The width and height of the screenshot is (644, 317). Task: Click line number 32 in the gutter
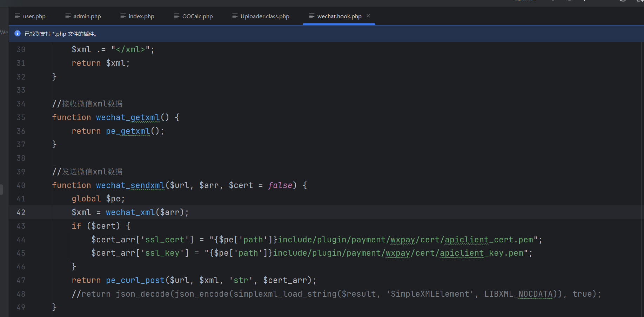click(21, 77)
